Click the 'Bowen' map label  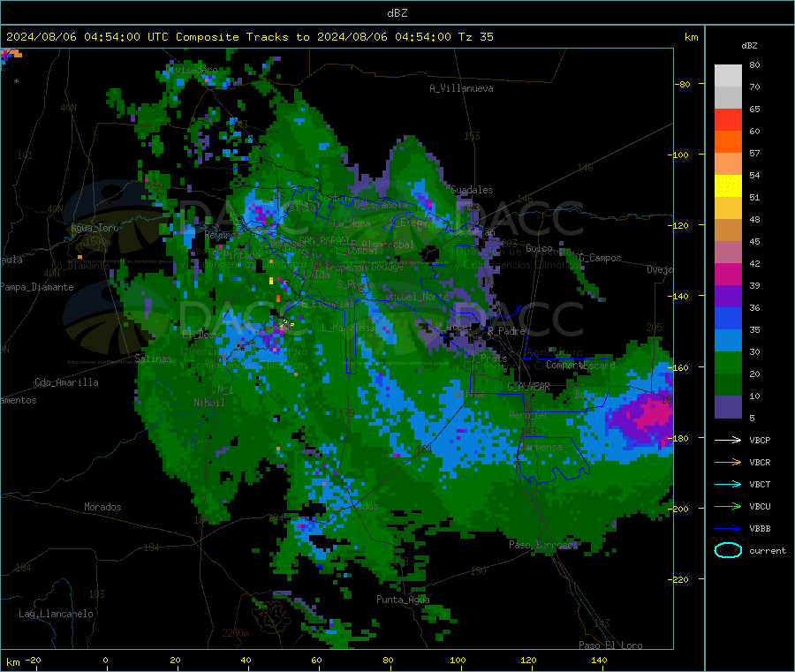tap(587, 394)
